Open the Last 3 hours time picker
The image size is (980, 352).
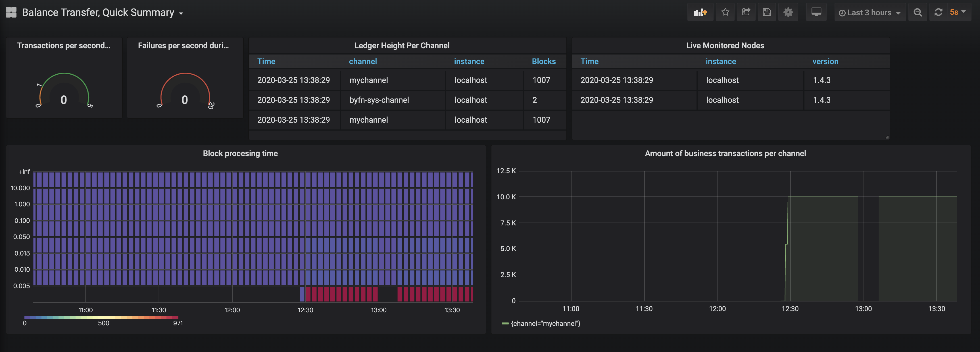pyautogui.click(x=870, y=12)
